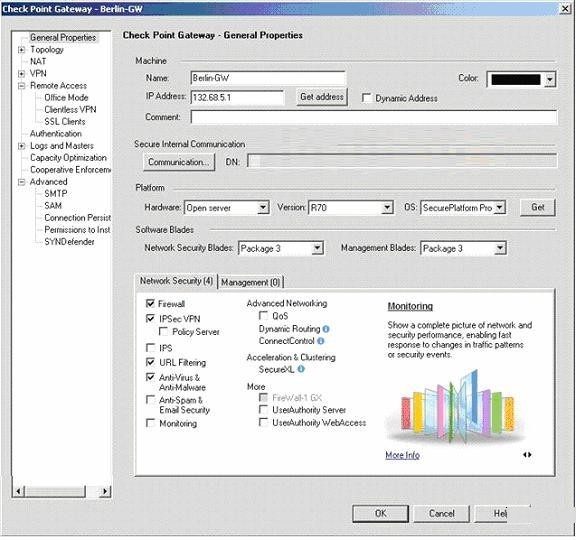Enable the IPS blade checkbox
576x540 pixels.
coord(150,348)
